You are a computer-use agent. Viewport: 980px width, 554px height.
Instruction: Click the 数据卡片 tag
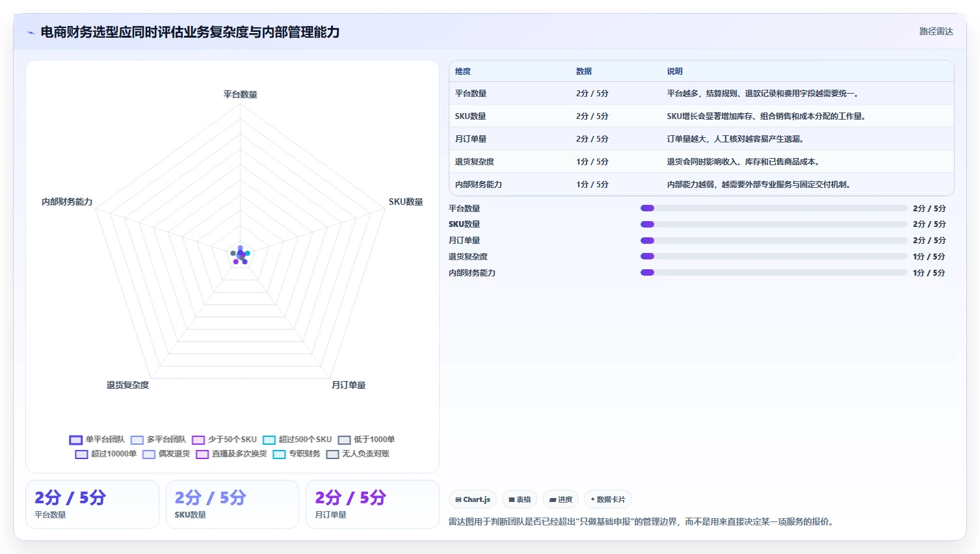click(608, 499)
